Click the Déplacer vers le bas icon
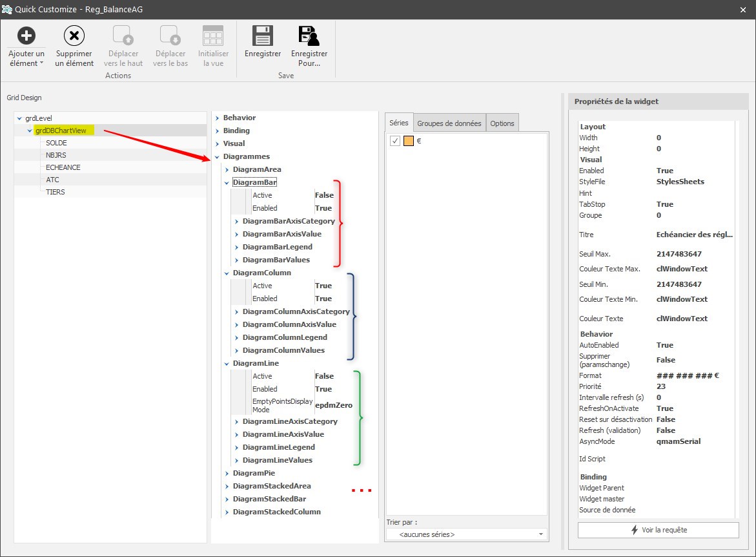The width and height of the screenshot is (756, 557). [x=170, y=36]
